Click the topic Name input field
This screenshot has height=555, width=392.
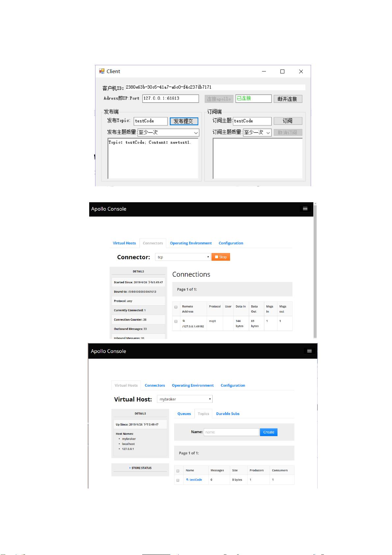(231, 432)
